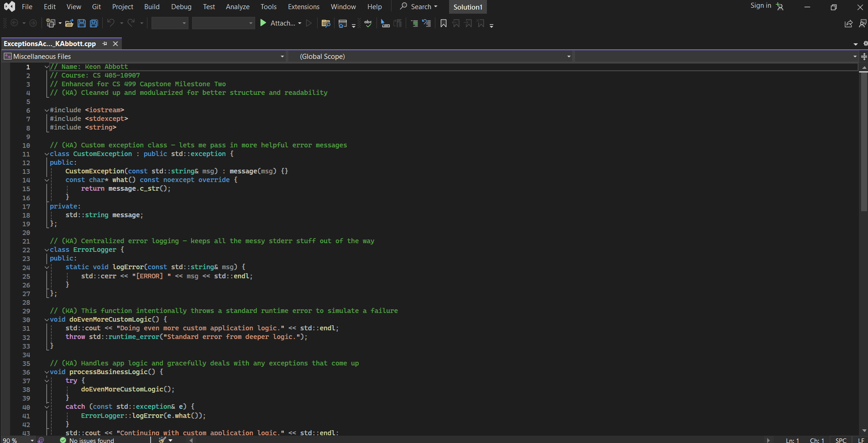Click the editor split window handle

coord(863,57)
